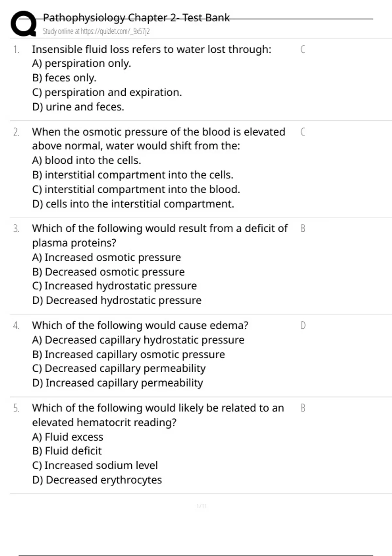Viewport: 392px width, 556px height.
Task: Click the page number at the bottom
Action: click(x=201, y=506)
